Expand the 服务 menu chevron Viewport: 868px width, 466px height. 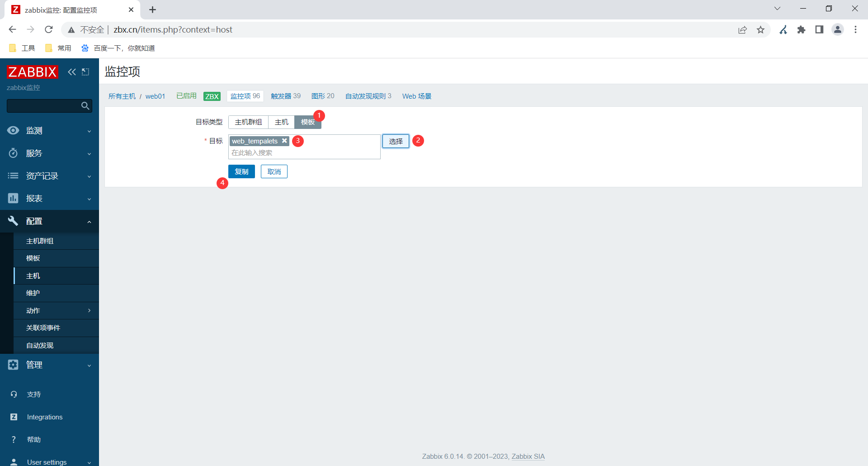click(x=89, y=154)
